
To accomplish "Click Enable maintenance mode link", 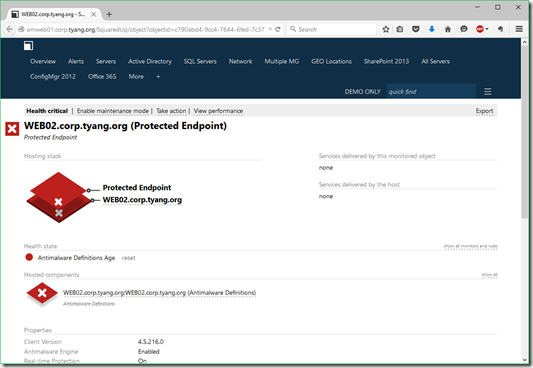I will pos(113,111).
